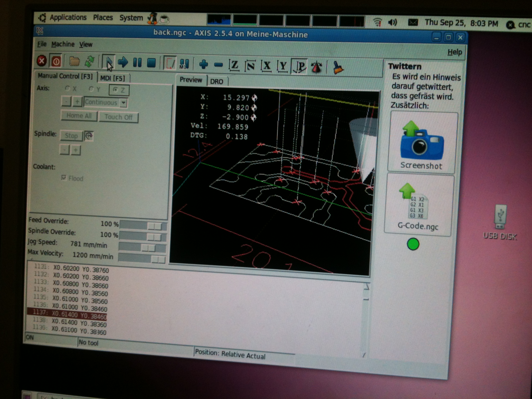Viewport: 532px width, 399px height.
Task: Zoom out with the blue minus icon
Action: (x=218, y=65)
